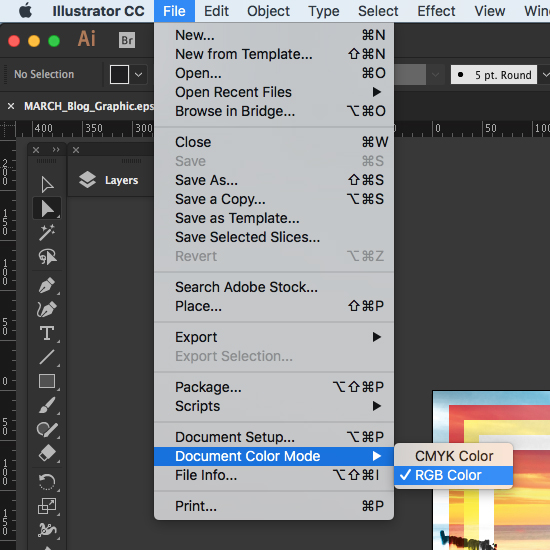The width and height of the screenshot is (550, 550).
Task: Open the Select menu
Action: (x=378, y=11)
